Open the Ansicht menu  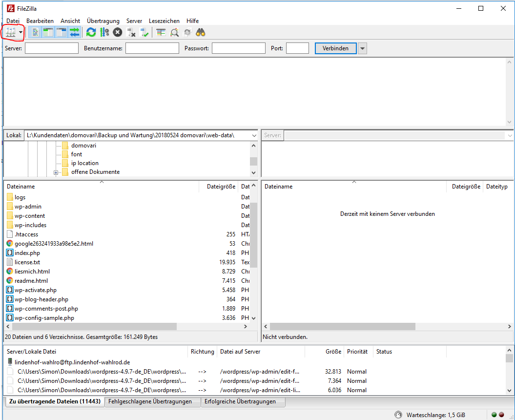[70, 21]
